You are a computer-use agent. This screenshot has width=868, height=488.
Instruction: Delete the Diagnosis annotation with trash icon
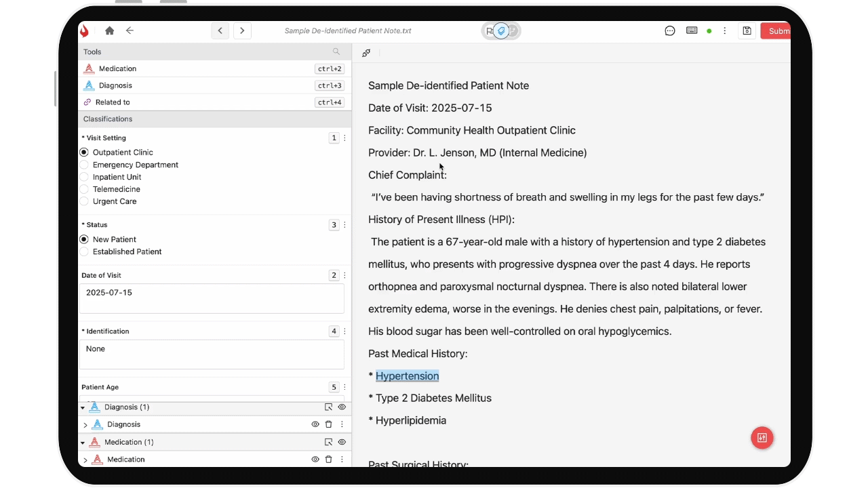point(329,424)
